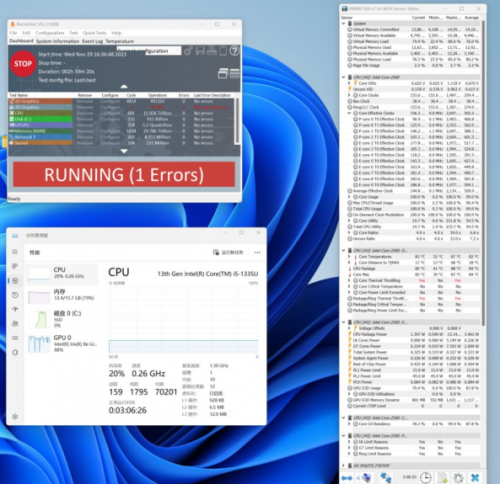Click Remove for the 2D Graphics test
Screen dimensions: 500x484
click(x=85, y=101)
